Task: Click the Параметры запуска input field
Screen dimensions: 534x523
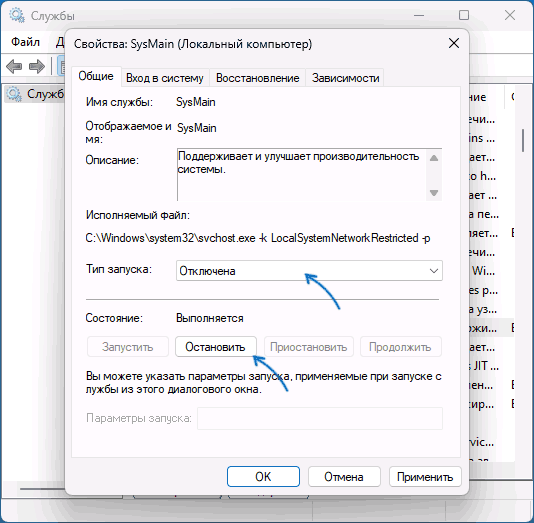Action: tap(320, 418)
